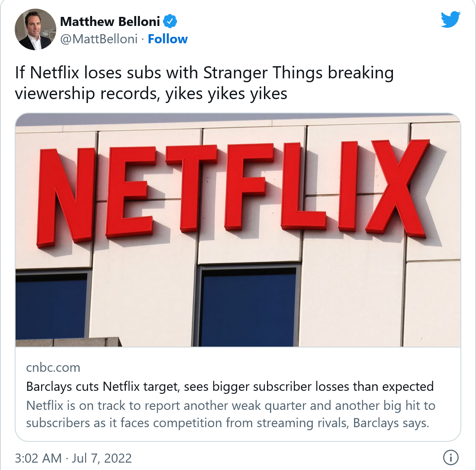Click the tweet text about Netflix subs

coord(204,83)
